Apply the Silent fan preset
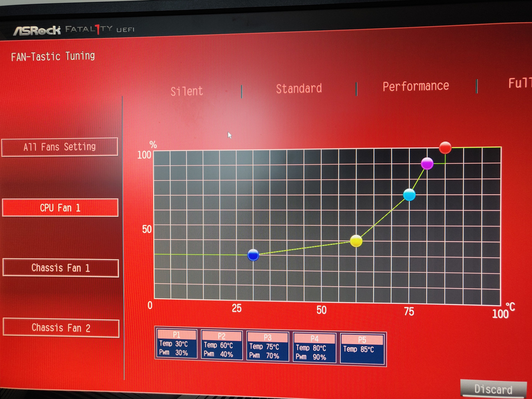 pyautogui.click(x=187, y=91)
